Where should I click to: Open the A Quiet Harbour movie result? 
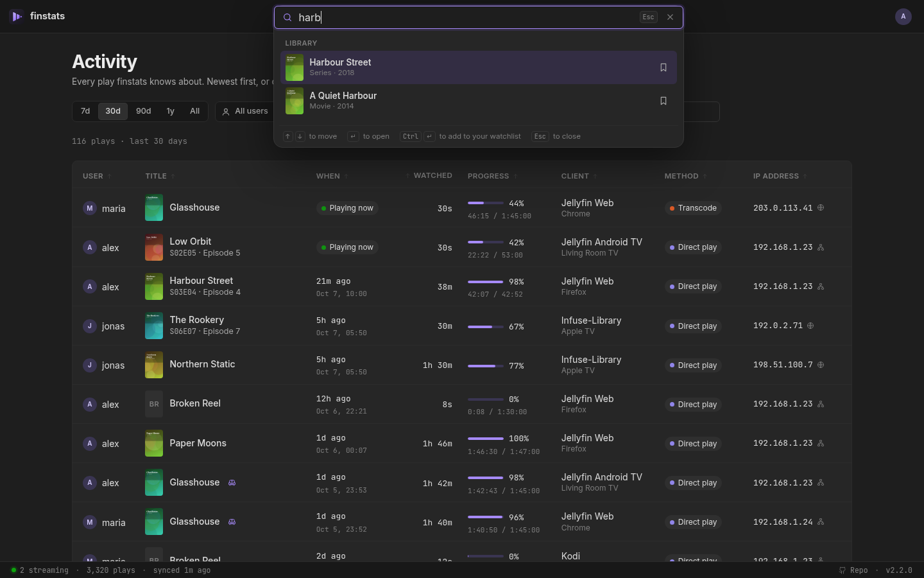click(479, 101)
